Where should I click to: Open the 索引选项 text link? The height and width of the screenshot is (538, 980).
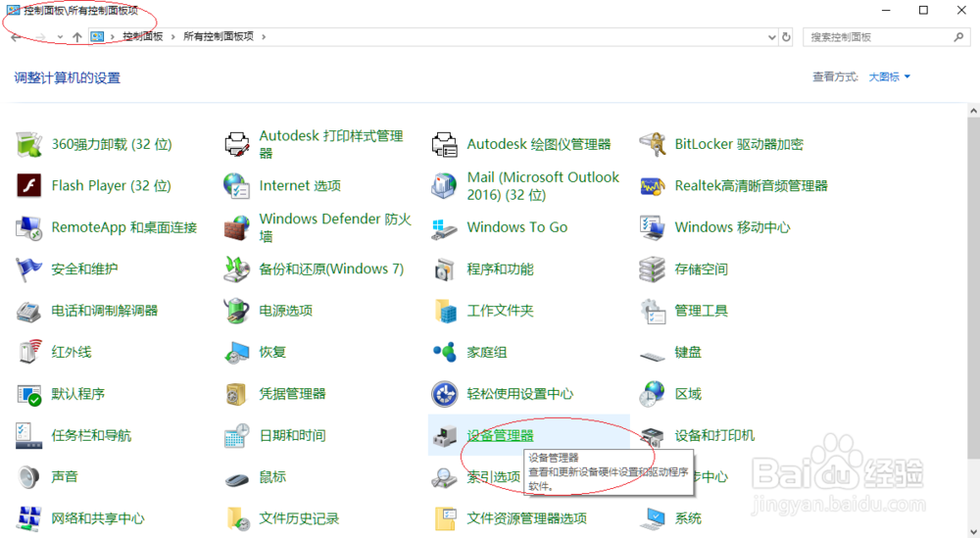(494, 477)
